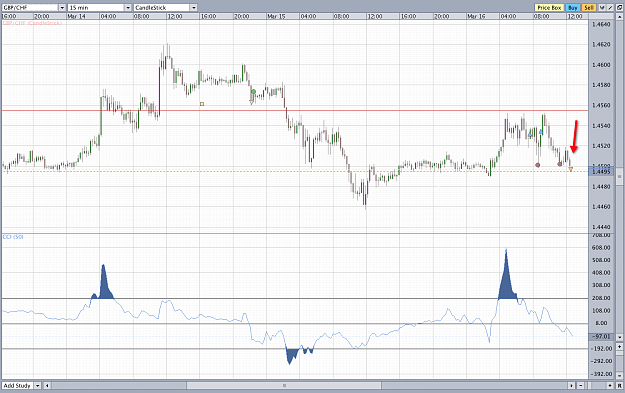This screenshot has width=625, height=393.
Task: Click the 1.4495 current price label
Action: tap(601, 172)
